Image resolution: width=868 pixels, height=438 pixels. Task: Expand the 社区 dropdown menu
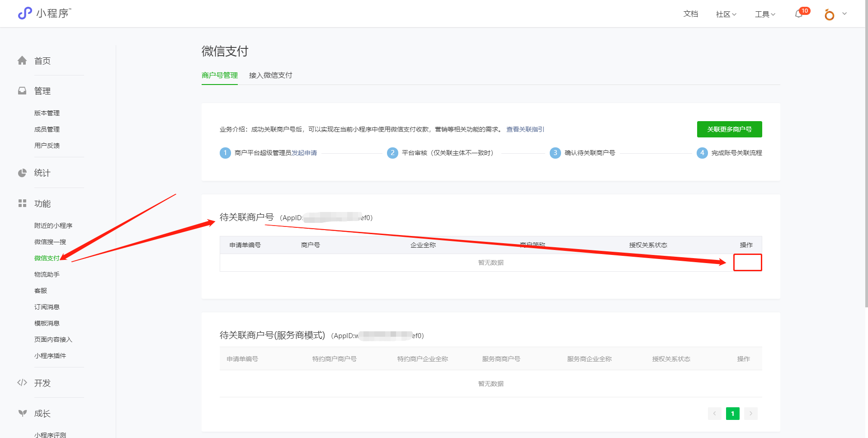click(726, 14)
